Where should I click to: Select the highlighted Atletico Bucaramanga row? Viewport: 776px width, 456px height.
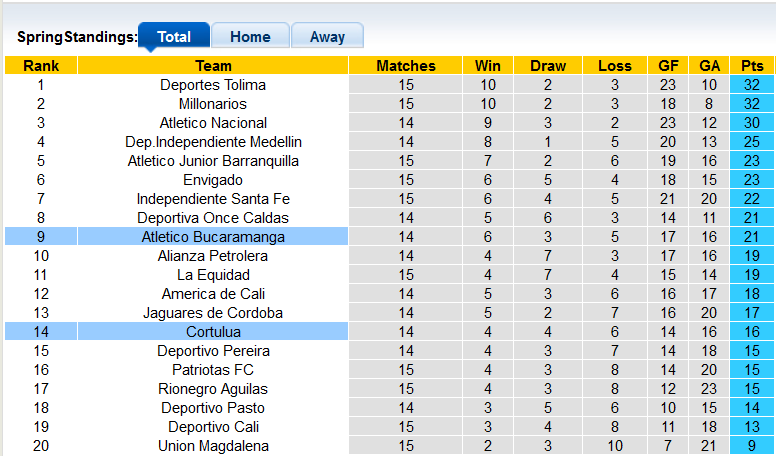click(x=213, y=237)
